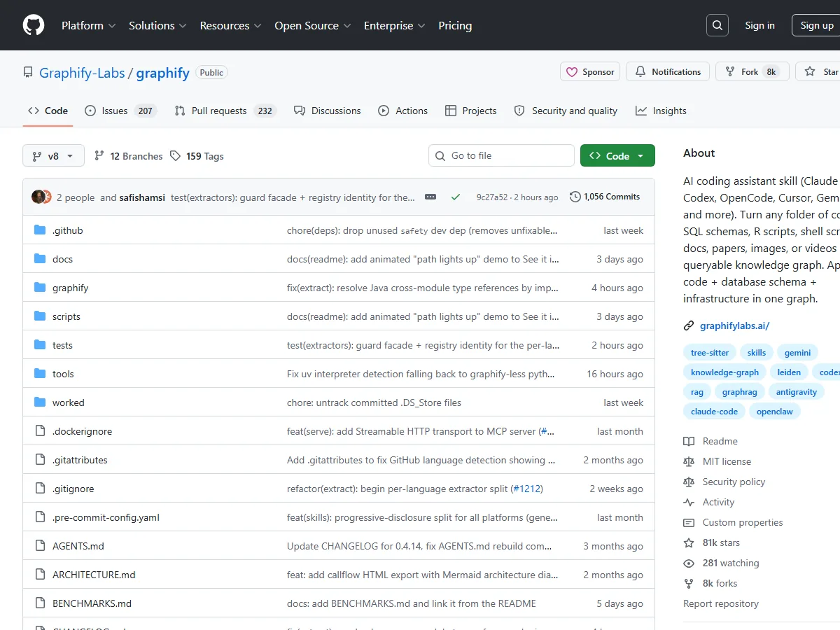Select the knowledge-graph topic tag
This screenshot has width=840, height=630.
tap(724, 372)
